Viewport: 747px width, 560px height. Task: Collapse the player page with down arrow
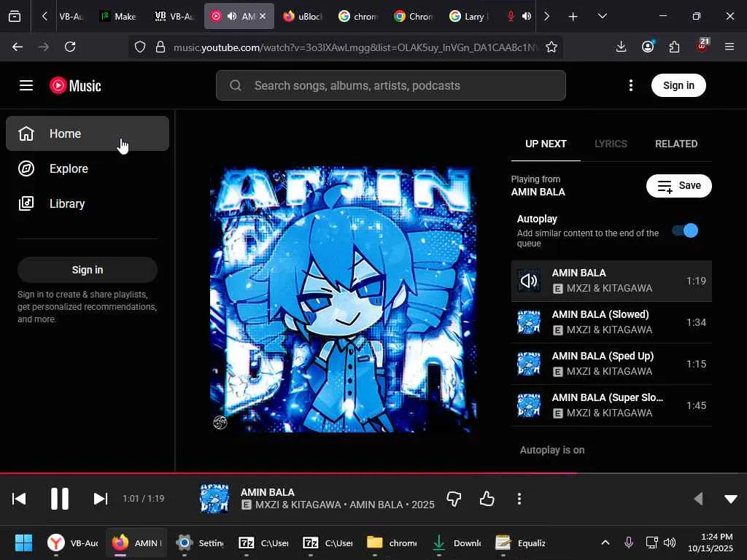tap(731, 499)
